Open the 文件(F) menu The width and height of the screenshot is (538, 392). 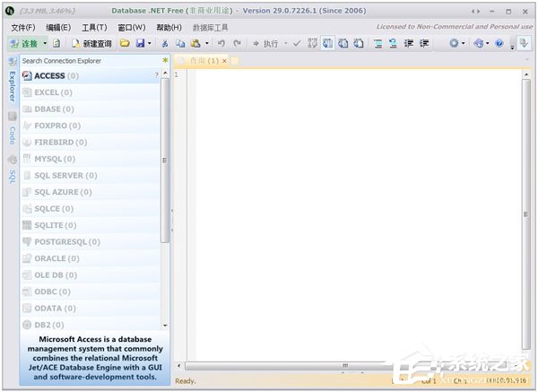[x=22, y=28]
